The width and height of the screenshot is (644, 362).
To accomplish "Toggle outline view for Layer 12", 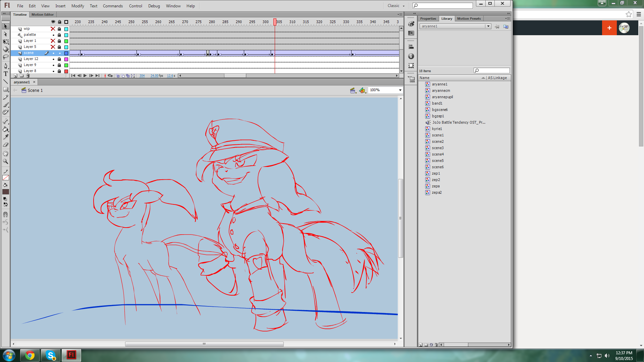I will [66, 59].
